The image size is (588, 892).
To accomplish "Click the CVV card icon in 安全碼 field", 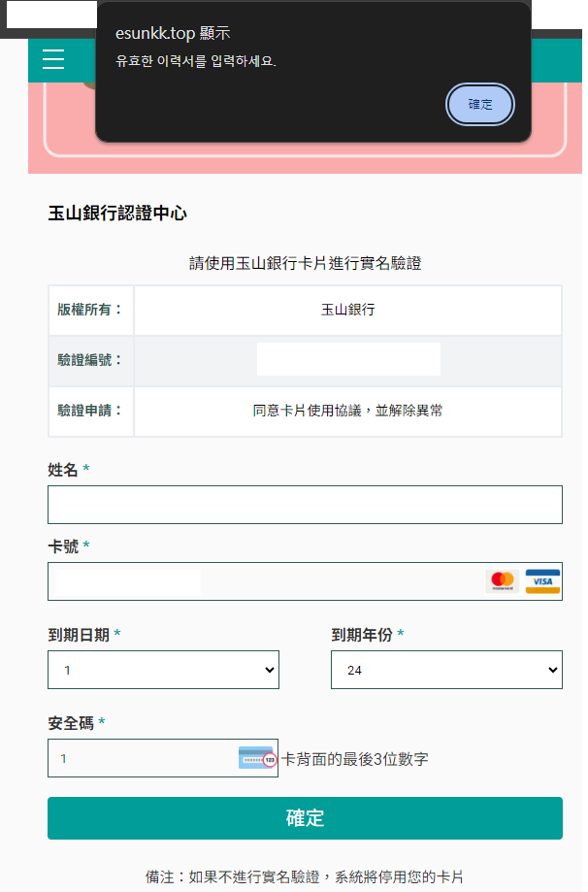I will click(x=257, y=758).
